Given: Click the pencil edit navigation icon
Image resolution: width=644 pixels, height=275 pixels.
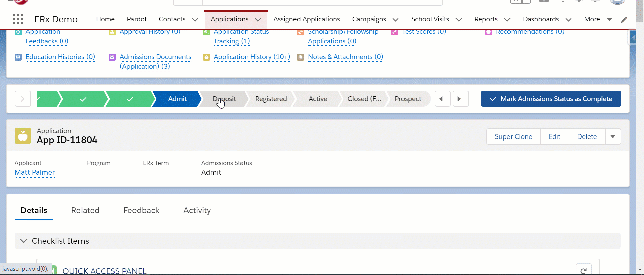Looking at the screenshot, I should click(x=624, y=20).
